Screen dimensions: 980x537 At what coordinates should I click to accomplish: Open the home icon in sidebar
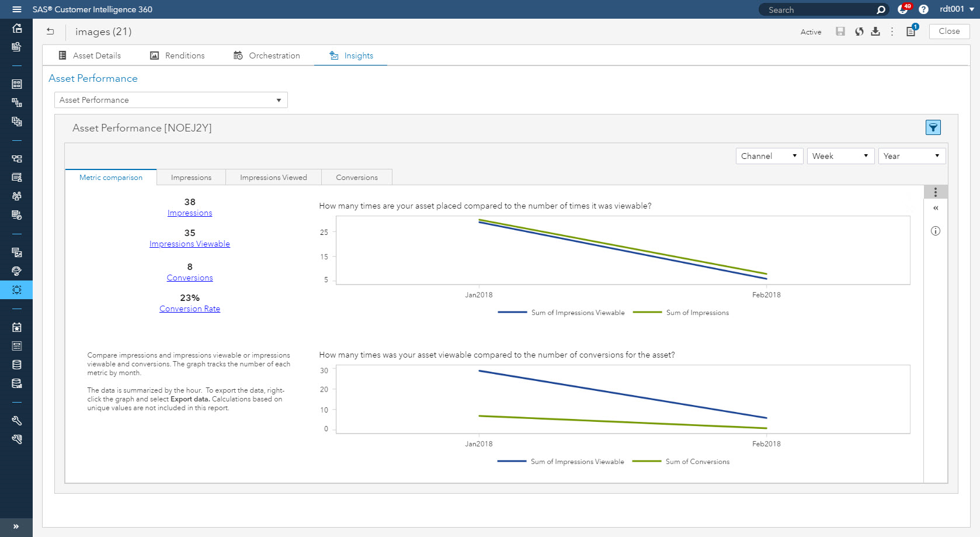17,28
